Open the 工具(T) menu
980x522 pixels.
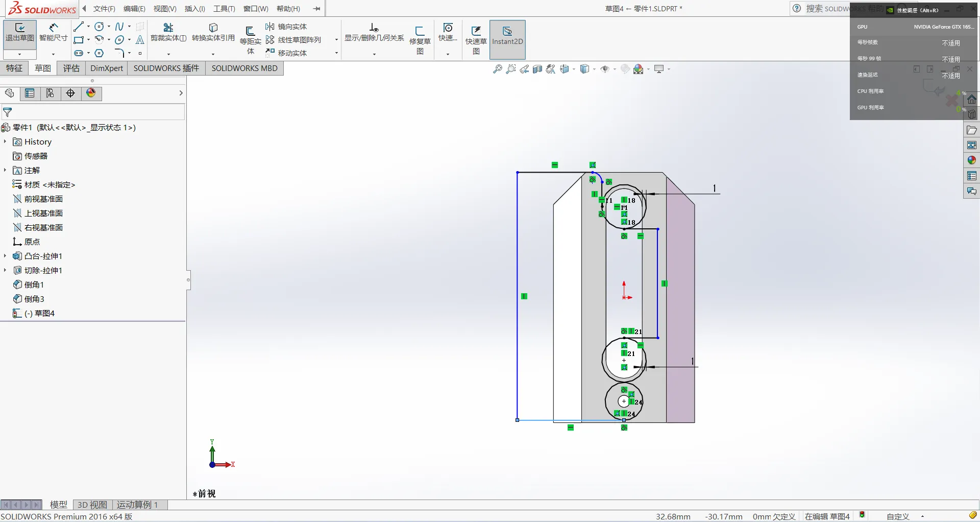(224, 9)
